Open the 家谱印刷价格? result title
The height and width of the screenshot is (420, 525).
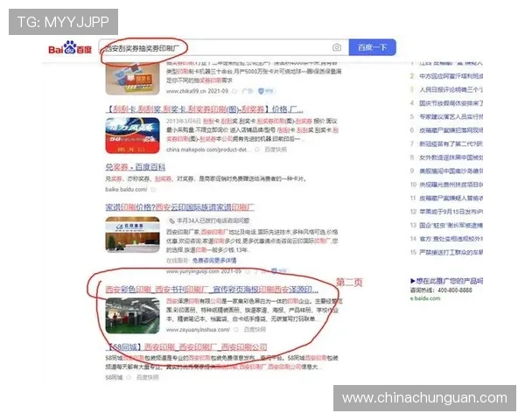pyautogui.click(x=179, y=207)
